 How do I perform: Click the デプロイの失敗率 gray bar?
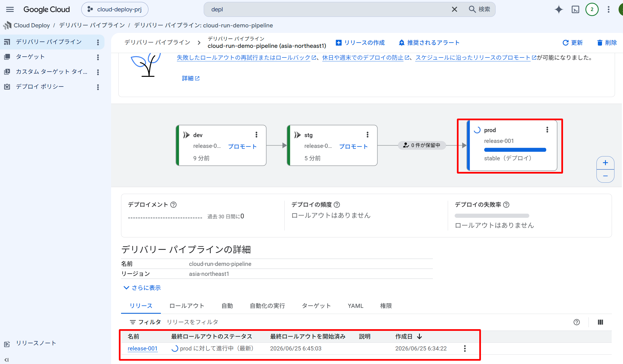pos(492,216)
